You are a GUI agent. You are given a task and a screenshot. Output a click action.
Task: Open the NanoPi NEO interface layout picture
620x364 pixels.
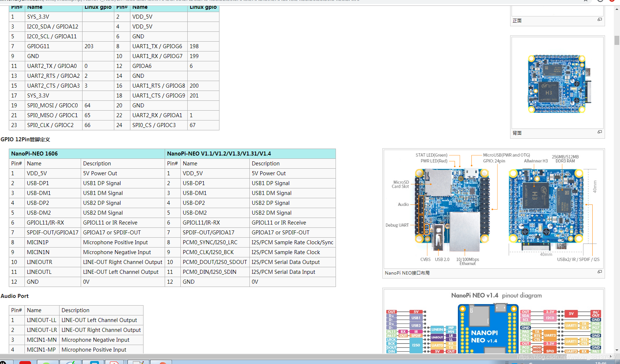point(493,209)
